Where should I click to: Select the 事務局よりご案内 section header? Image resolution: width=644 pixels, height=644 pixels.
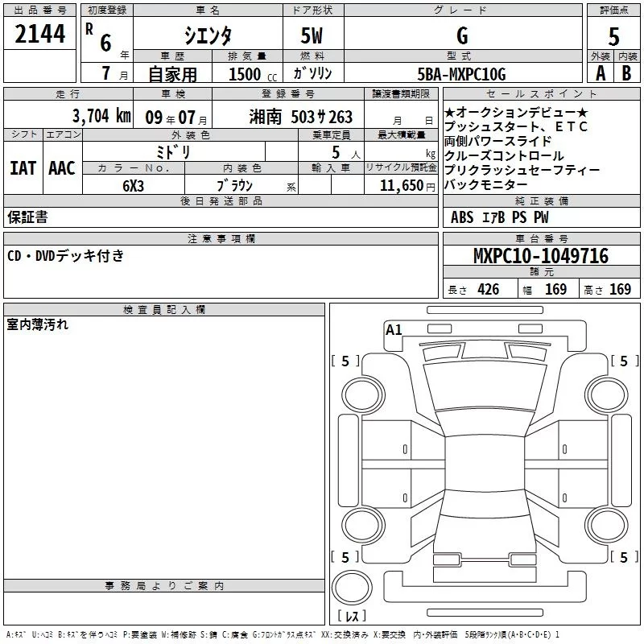click(164, 586)
